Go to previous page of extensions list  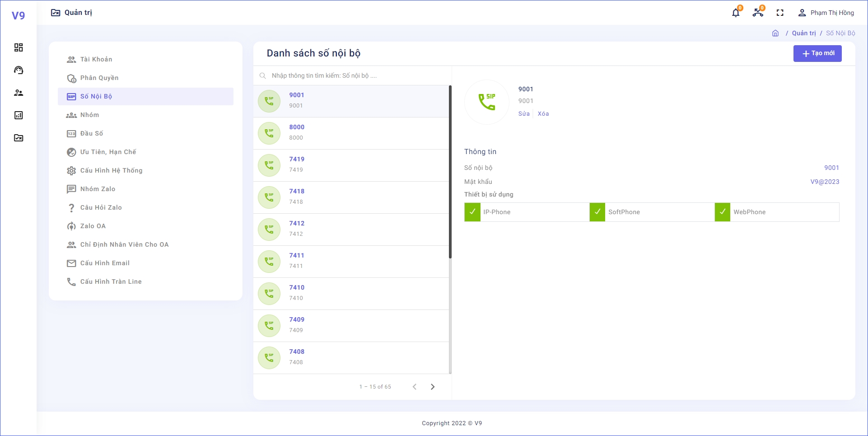pyautogui.click(x=414, y=387)
